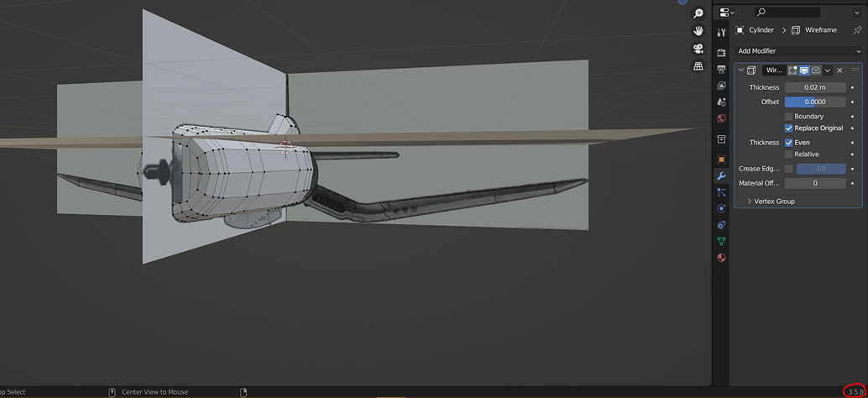Click the Cylinder object icon in breadcrumb
Viewport: 868px width, 398px height.
[x=740, y=30]
